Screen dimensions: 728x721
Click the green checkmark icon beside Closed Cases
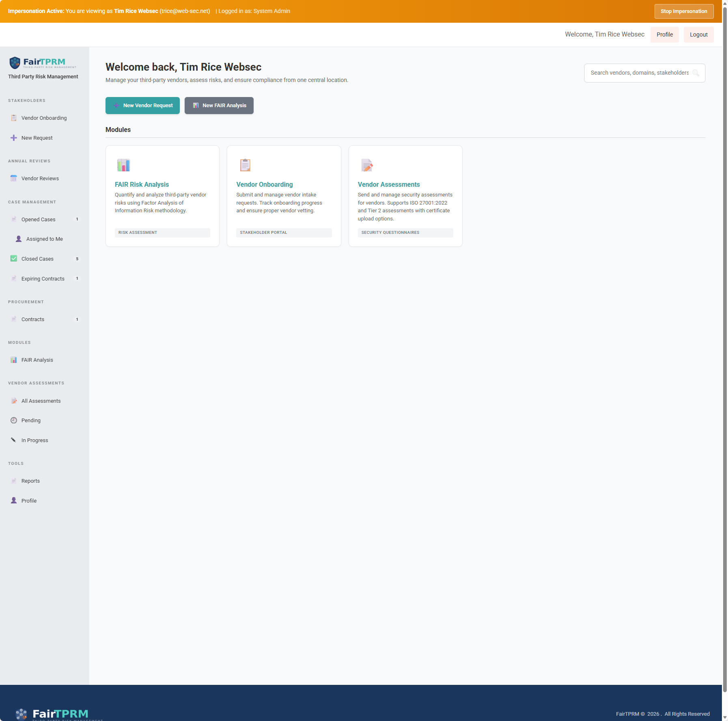14,259
